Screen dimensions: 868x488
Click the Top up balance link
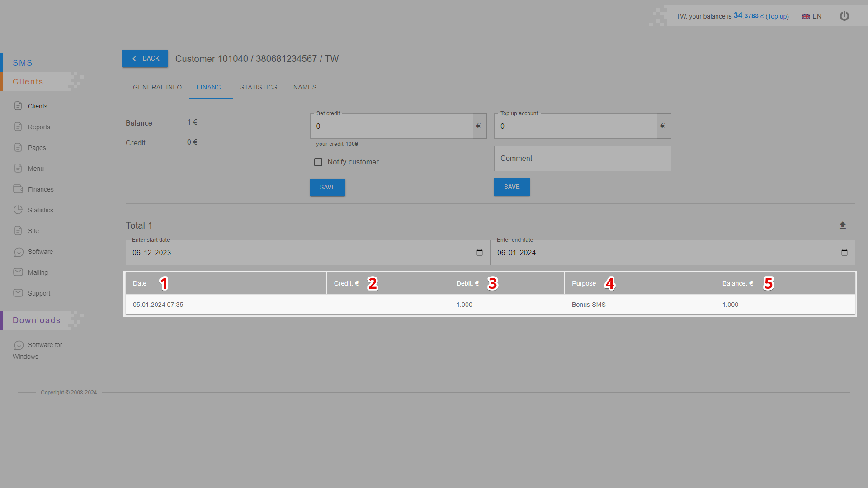pos(777,16)
